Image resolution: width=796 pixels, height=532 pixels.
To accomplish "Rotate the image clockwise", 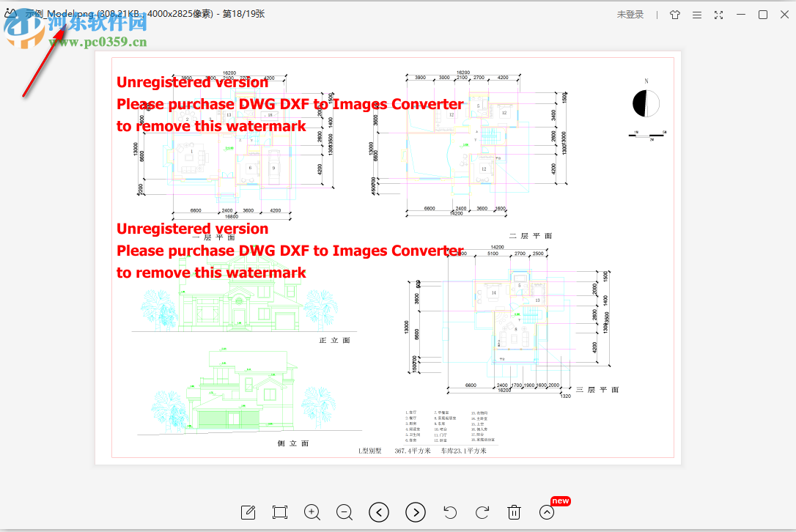I will (x=482, y=512).
